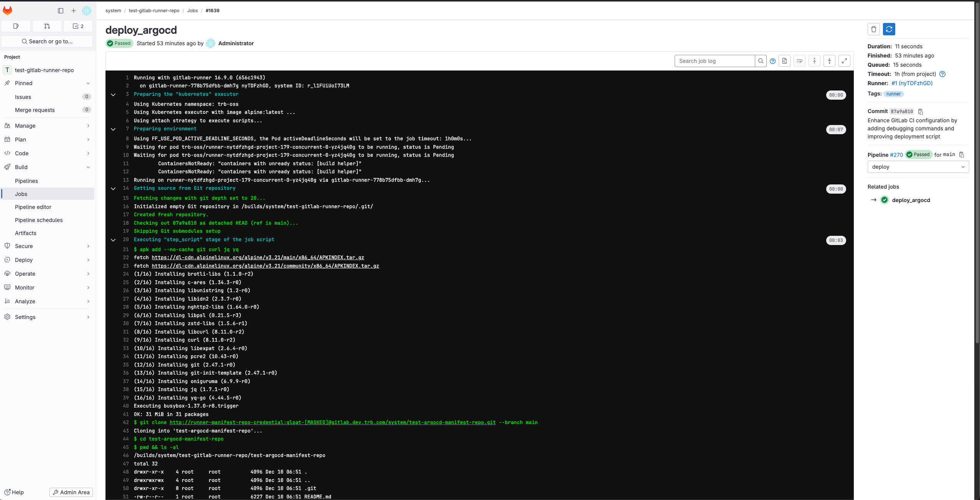The width and height of the screenshot is (980, 500).
Task: Collapse the Preparing environment log section
Action: (x=113, y=129)
